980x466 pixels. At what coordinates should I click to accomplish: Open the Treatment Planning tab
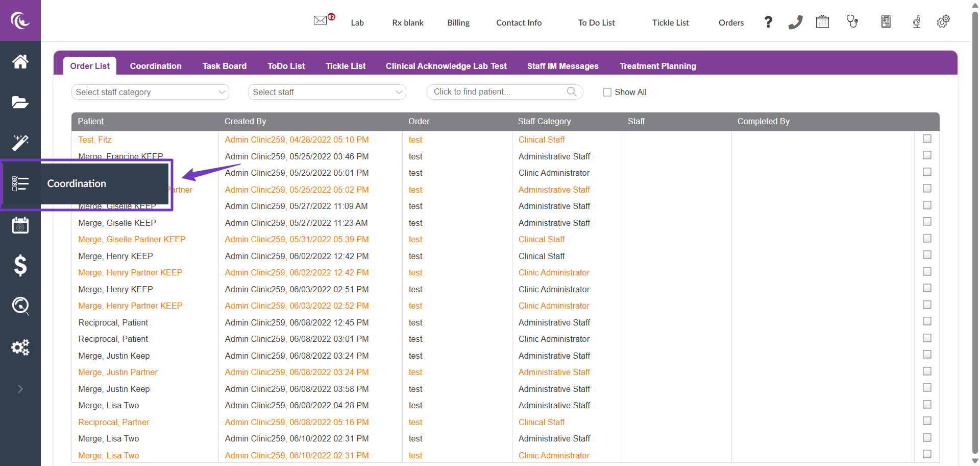[x=657, y=66]
